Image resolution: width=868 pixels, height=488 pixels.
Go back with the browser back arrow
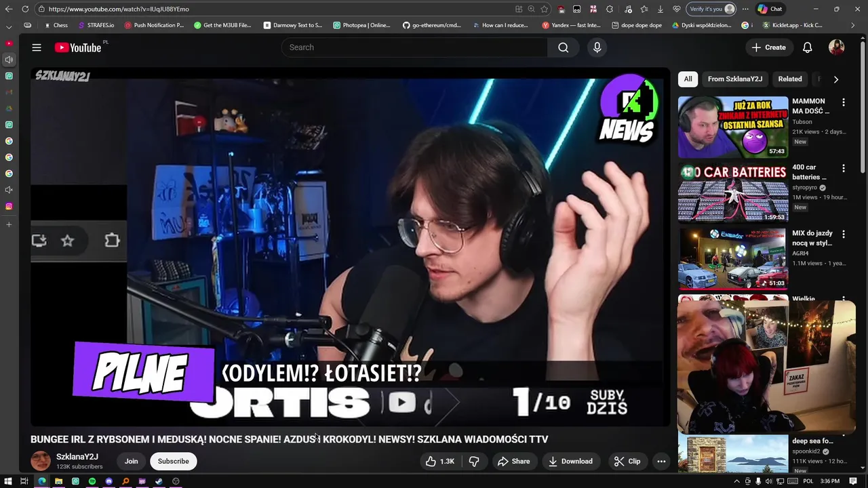pyautogui.click(x=9, y=9)
